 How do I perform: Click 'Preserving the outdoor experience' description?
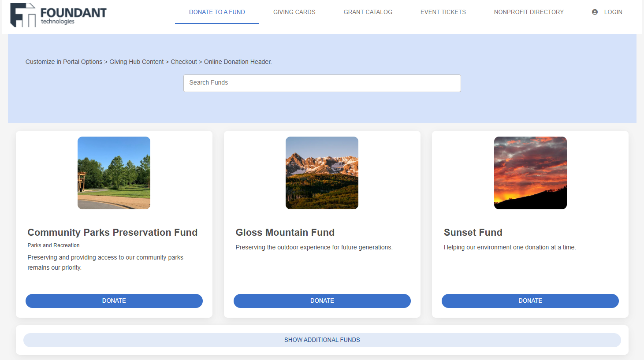click(x=314, y=247)
